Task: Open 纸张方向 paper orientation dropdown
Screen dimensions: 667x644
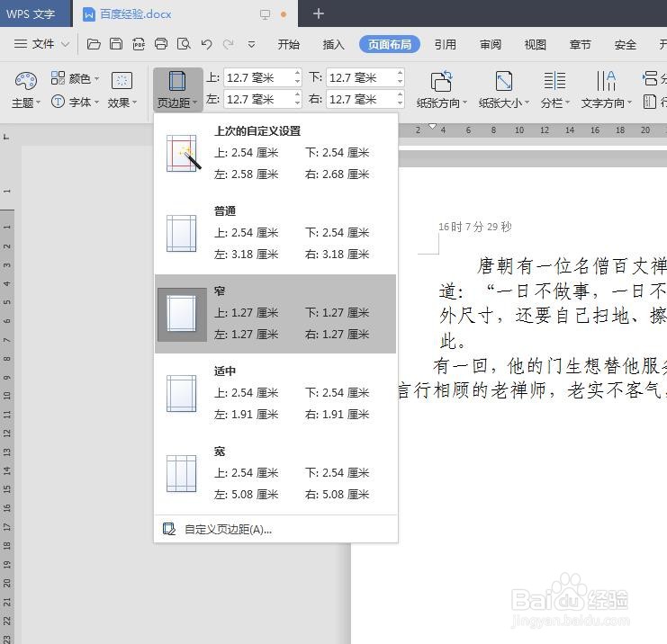Action: click(442, 103)
